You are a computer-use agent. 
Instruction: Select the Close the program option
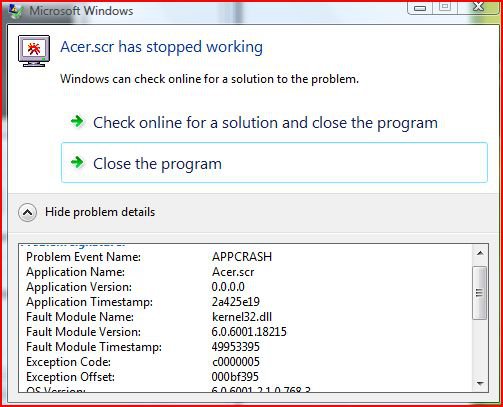click(274, 163)
